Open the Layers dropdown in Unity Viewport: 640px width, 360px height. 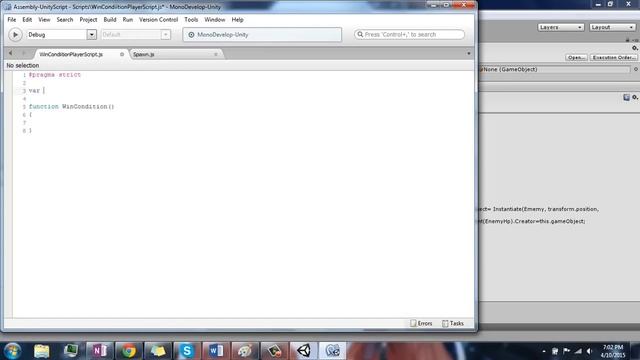pyautogui.click(x=560, y=27)
